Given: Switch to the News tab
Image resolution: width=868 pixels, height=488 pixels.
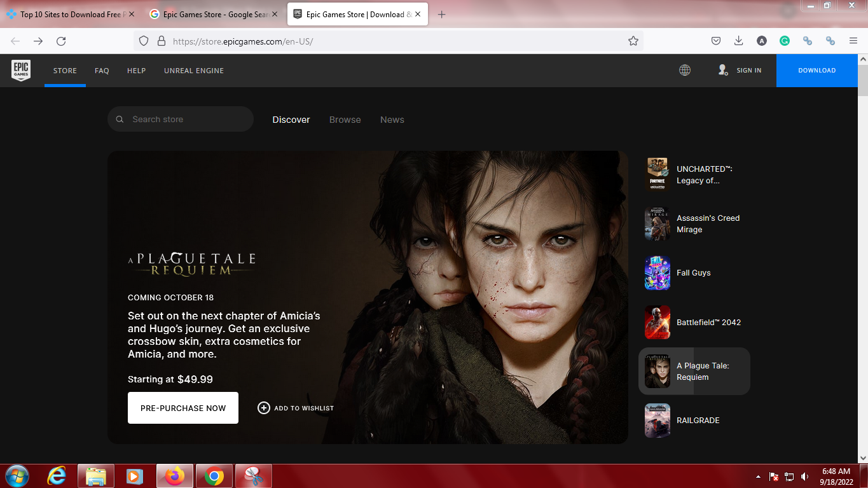Looking at the screenshot, I should pyautogui.click(x=392, y=120).
